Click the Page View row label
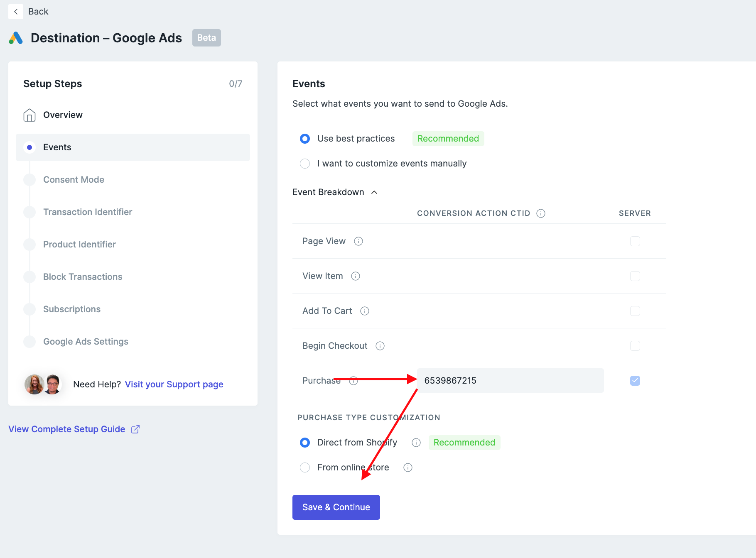Screen dimensions: 756x558 [x=324, y=241]
